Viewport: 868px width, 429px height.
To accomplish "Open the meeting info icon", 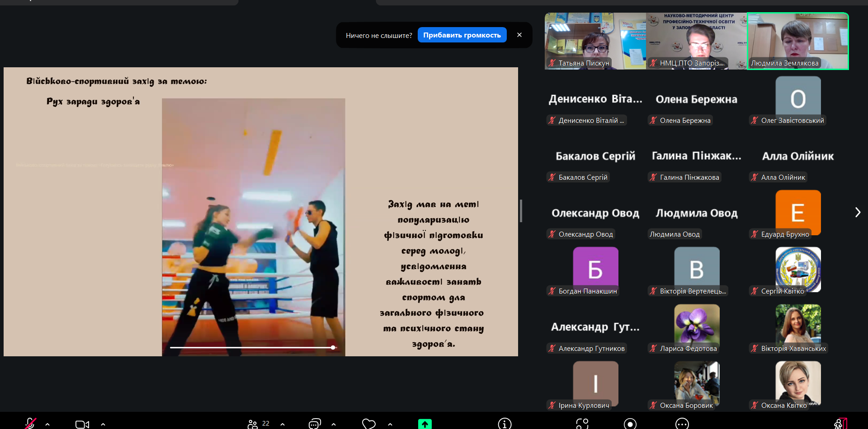I will 505,424.
